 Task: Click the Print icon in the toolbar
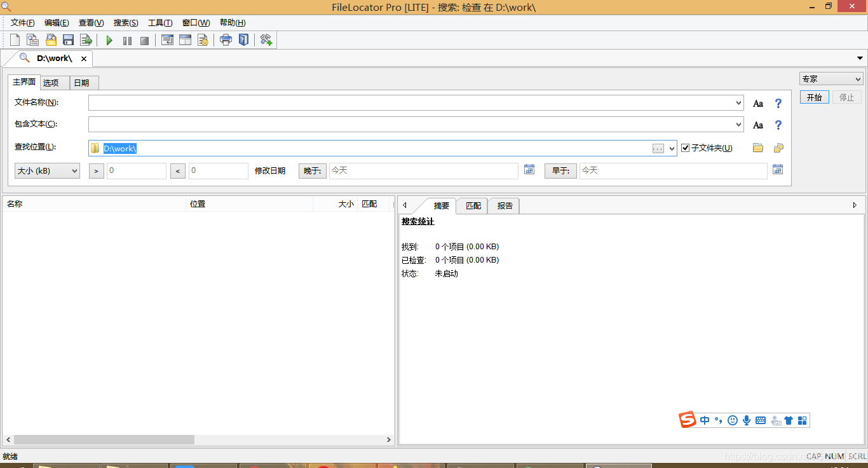[226, 40]
